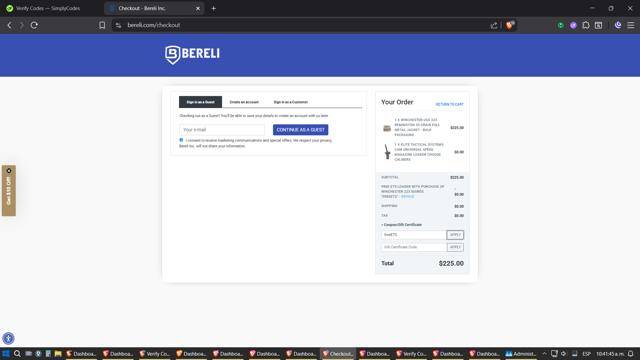Show hidden system tray icons

click(x=544, y=353)
